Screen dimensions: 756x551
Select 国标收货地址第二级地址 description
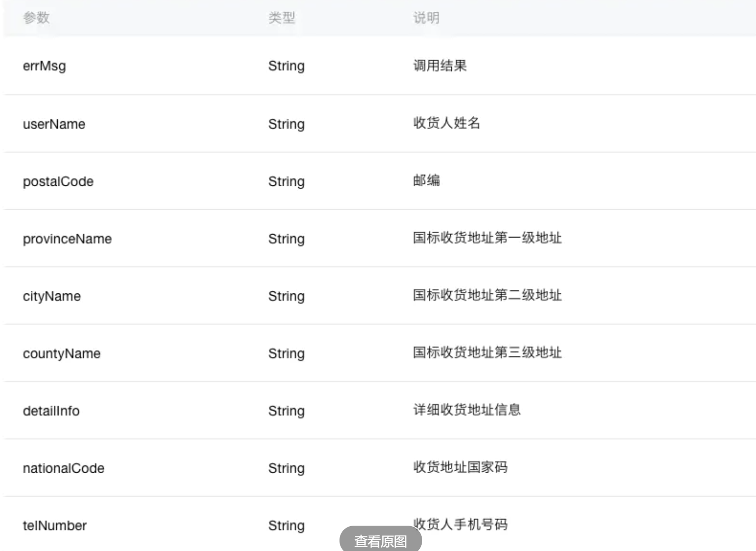pos(487,295)
